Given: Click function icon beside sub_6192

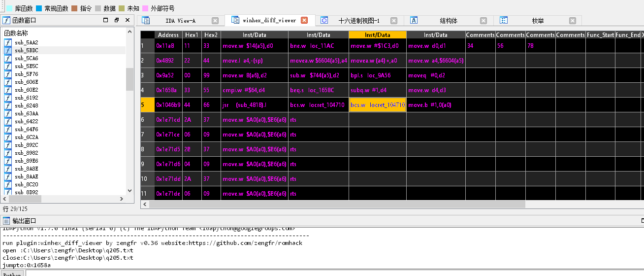Looking at the screenshot, I should (x=8, y=98).
